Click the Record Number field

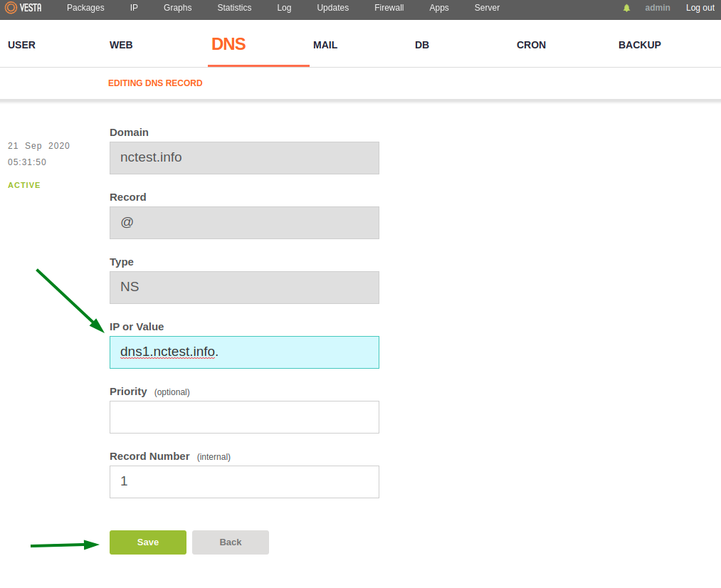pyautogui.click(x=244, y=482)
